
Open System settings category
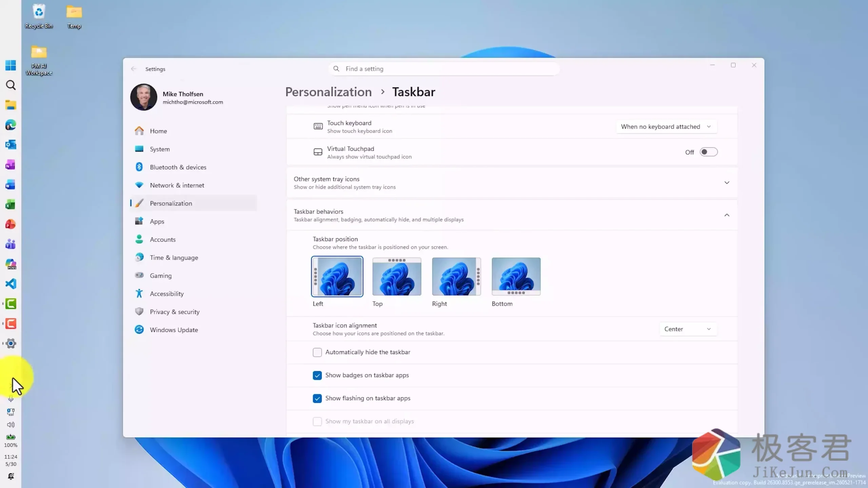tap(193, 149)
